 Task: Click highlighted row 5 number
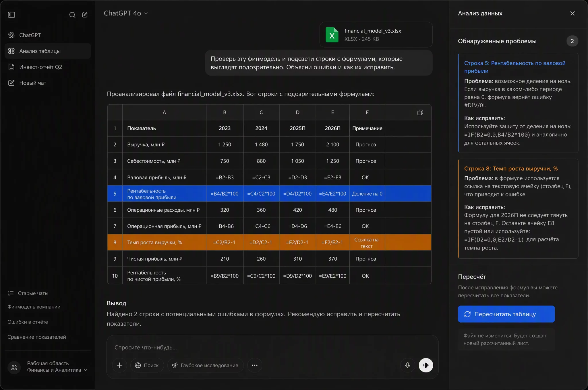[x=115, y=194]
